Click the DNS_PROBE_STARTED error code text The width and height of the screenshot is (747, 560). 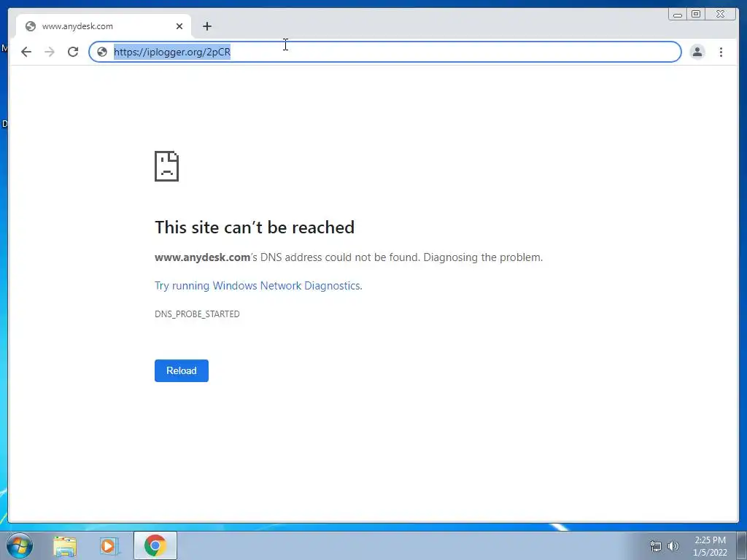tap(197, 314)
